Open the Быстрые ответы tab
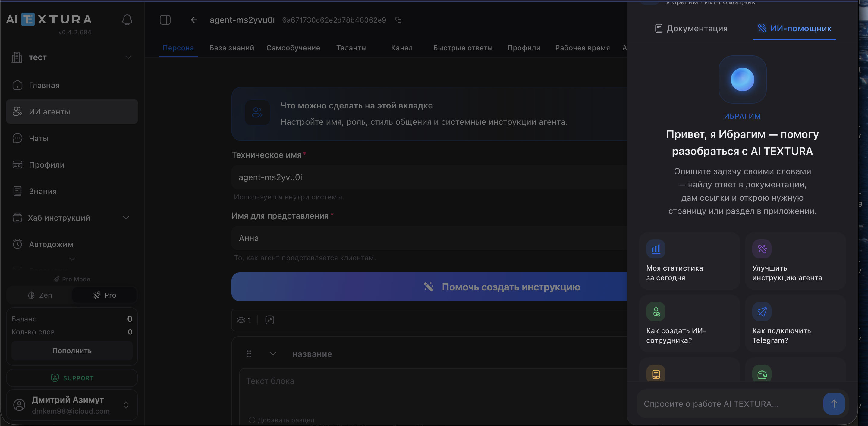The image size is (868, 426). [x=463, y=48]
